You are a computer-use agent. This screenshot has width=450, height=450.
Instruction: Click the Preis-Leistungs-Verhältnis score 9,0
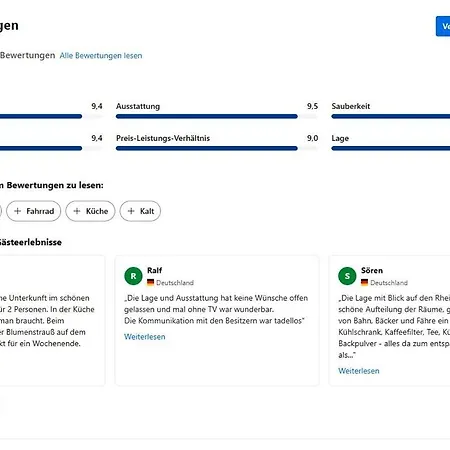point(312,138)
